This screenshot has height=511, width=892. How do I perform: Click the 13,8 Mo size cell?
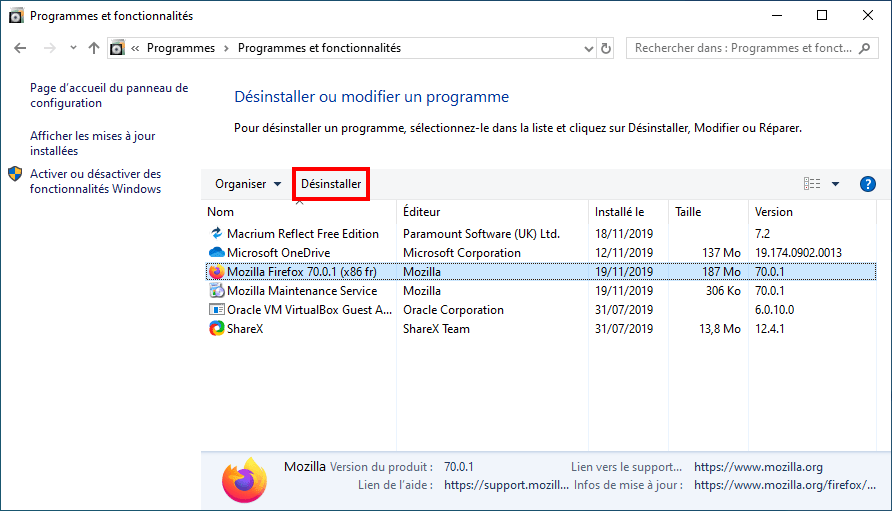[720, 329]
